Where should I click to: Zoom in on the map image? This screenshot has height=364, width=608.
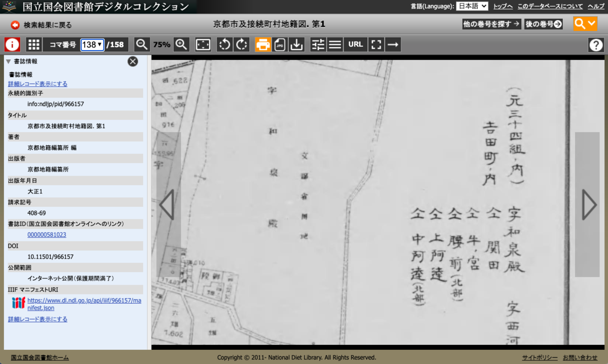pyautogui.click(x=181, y=45)
